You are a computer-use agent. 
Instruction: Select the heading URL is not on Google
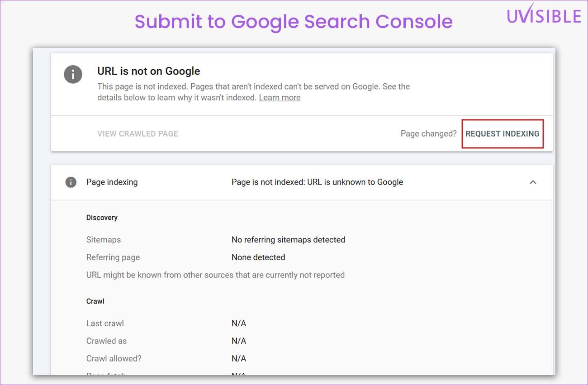149,71
